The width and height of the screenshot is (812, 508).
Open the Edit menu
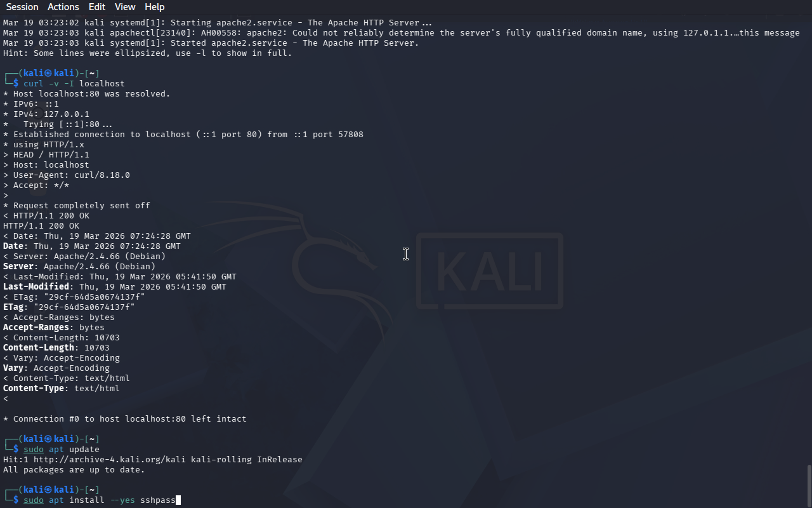(x=97, y=7)
